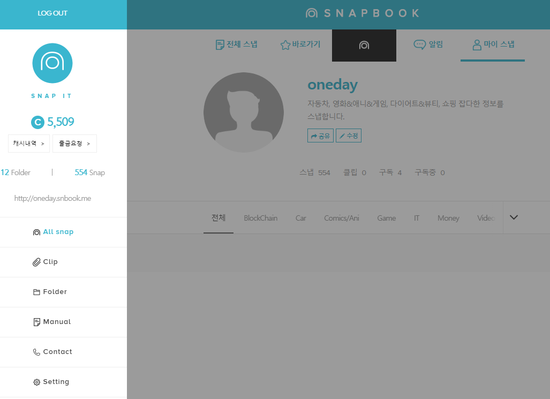This screenshot has height=399, width=550.
Task: Go to the 바로가기 tab
Action: (300, 45)
